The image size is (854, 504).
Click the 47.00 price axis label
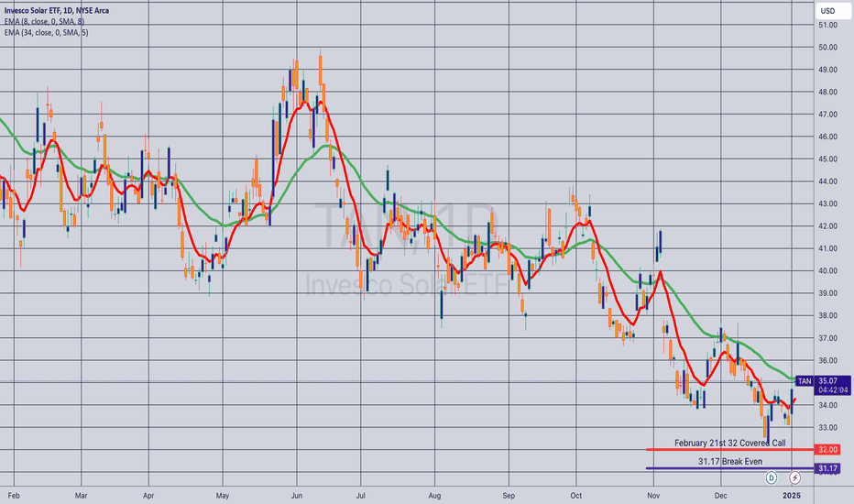click(x=827, y=115)
